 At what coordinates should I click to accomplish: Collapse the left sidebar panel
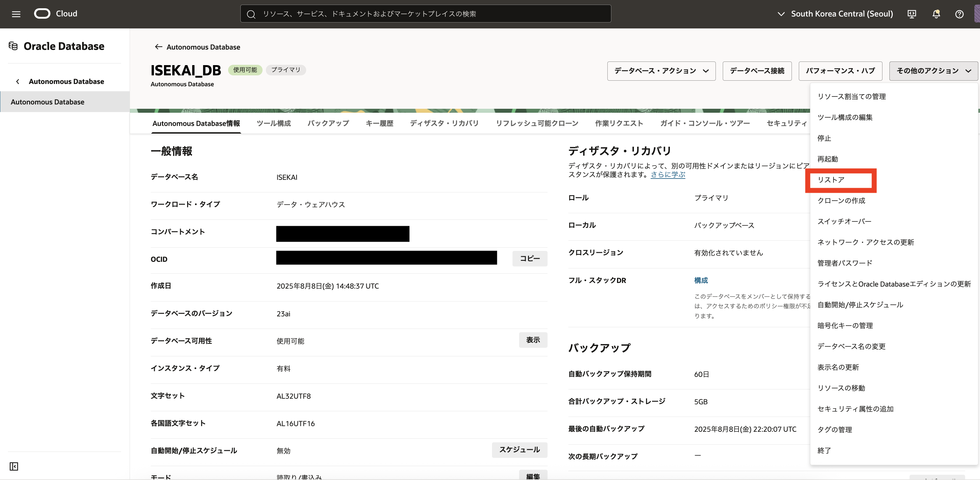(13, 466)
